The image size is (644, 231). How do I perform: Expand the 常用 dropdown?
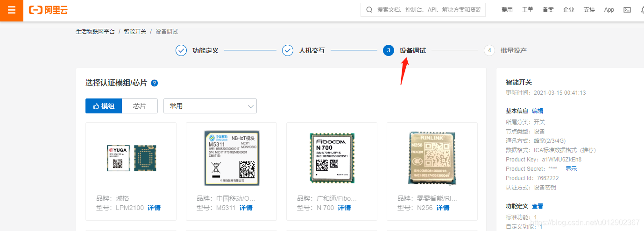point(210,106)
